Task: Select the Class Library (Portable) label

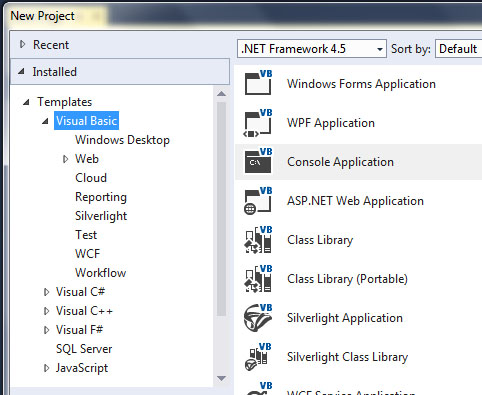Action: [347, 279]
